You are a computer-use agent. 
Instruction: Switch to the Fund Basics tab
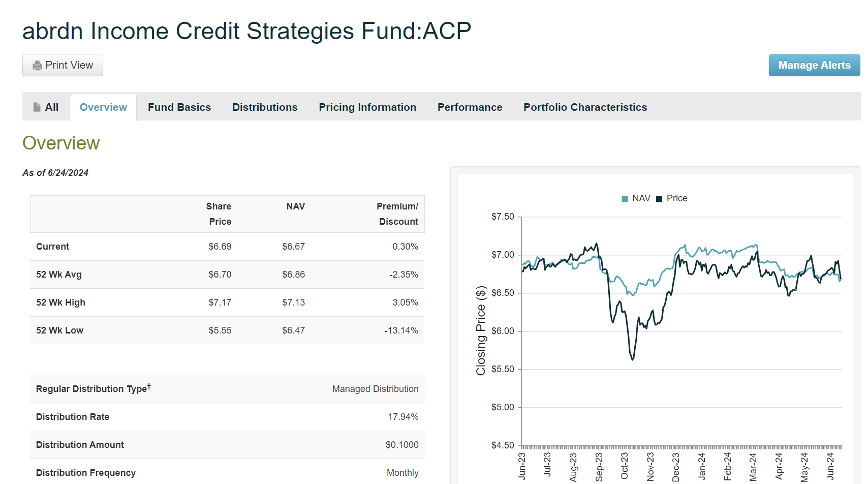[x=179, y=107]
